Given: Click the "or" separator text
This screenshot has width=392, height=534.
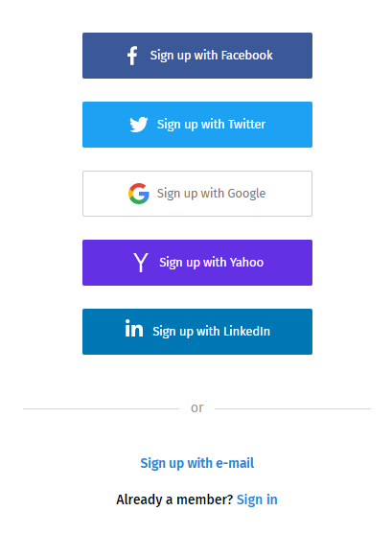Looking at the screenshot, I should pyautogui.click(x=197, y=407).
